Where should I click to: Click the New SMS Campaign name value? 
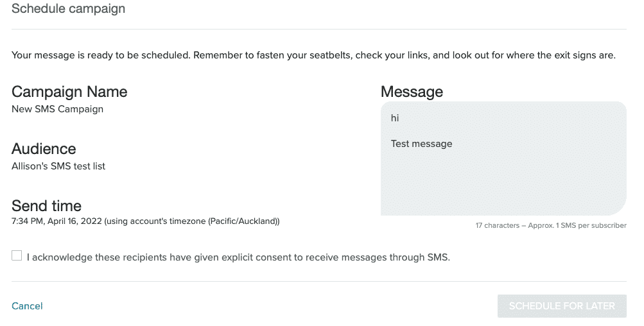(x=57, y=109)
